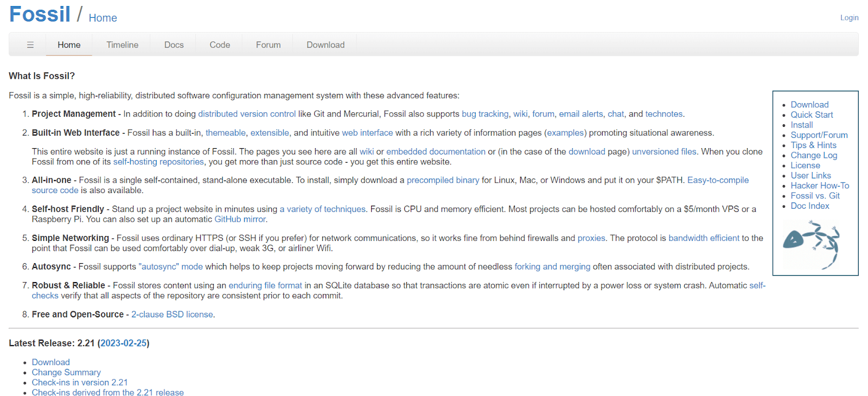
Task: Click the "Project Management" bold text
Action: click(x=74, y=114)
